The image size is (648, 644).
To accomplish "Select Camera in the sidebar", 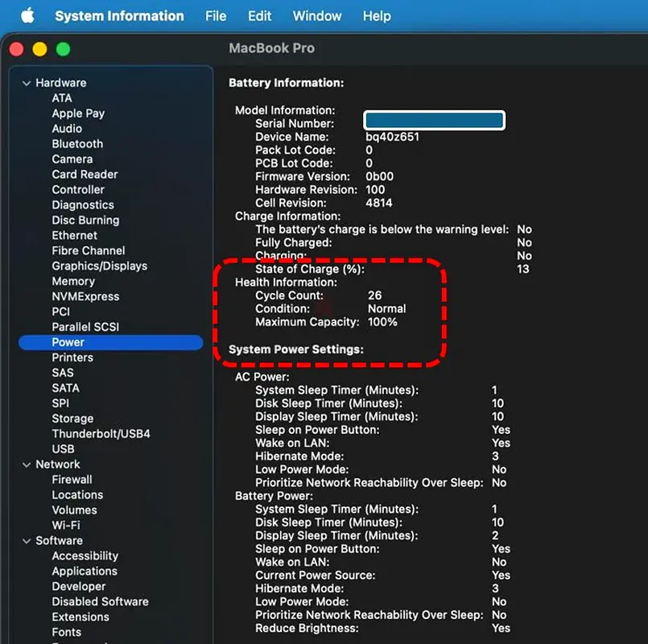I will pyautogui.click(x=72, y=159).
